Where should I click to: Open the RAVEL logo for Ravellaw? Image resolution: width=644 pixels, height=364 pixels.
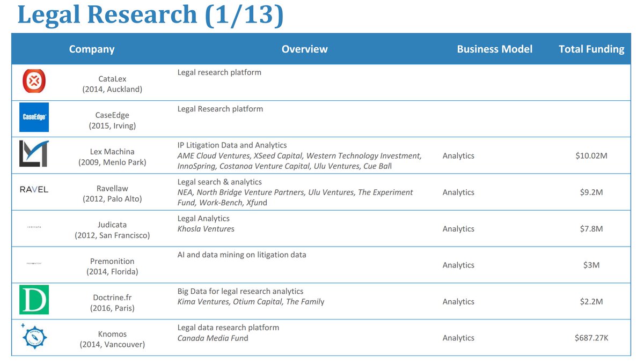click(x=33, y=189)
